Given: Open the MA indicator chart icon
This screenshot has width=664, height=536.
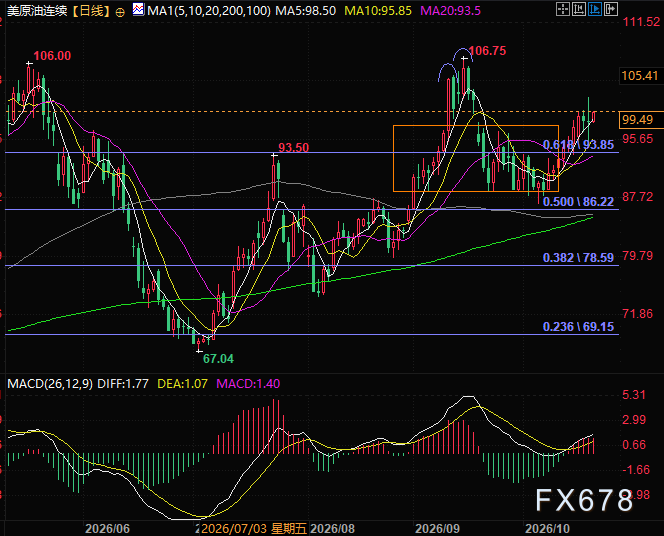Looking at the screenshot, I should [x=138, y=9].
